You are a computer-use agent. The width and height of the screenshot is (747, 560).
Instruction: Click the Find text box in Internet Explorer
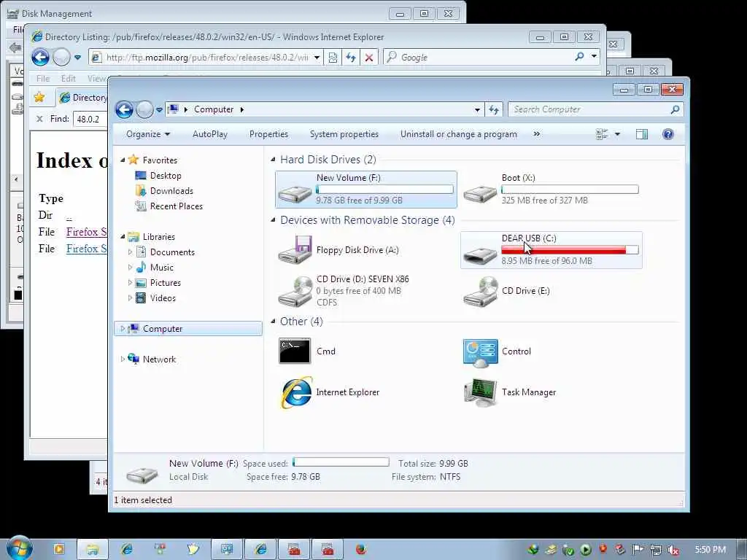(90, 119)
